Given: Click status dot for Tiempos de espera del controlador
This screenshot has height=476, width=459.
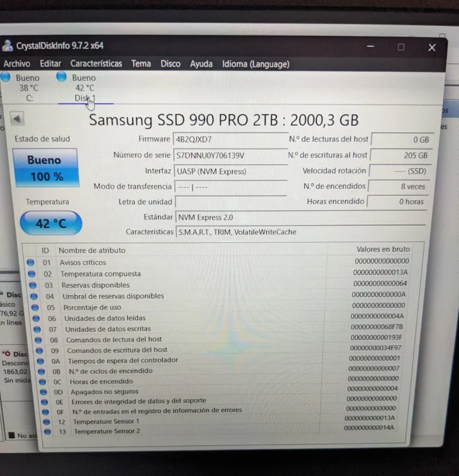Looking at the screenshot, I should (x=40, y=361).
